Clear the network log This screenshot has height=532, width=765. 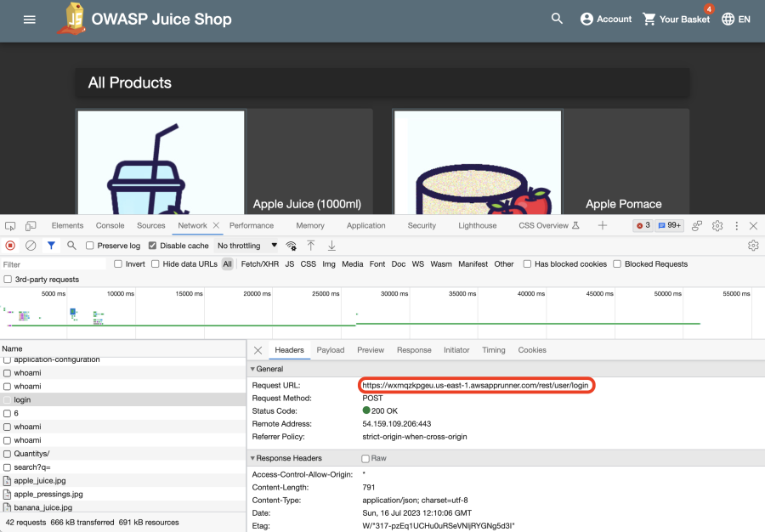(x=31, y=246)
